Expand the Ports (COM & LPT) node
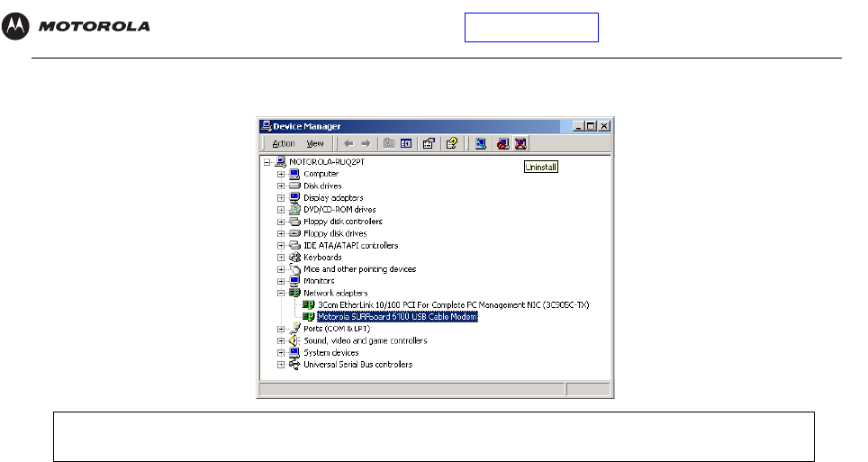The height and width of the screenshot is (462, 868). 281,329
